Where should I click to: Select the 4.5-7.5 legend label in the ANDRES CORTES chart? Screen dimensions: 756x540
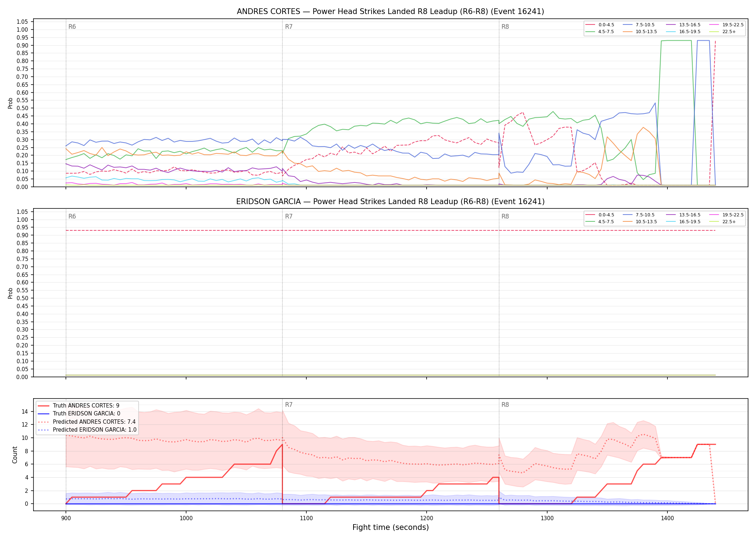coord(606,32)
